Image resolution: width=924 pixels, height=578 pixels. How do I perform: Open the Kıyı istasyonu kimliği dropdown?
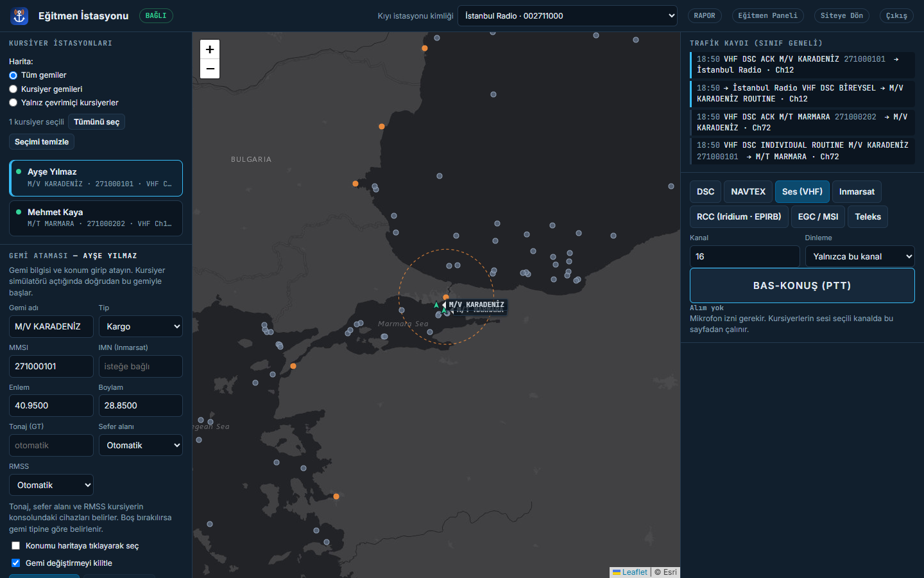point(568,16)
